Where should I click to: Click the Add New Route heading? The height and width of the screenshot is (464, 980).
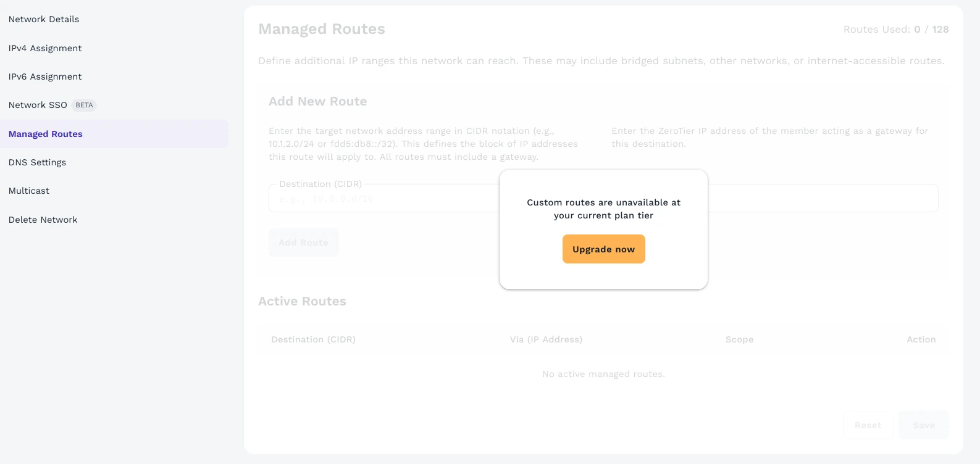click(x=317, y=101)
